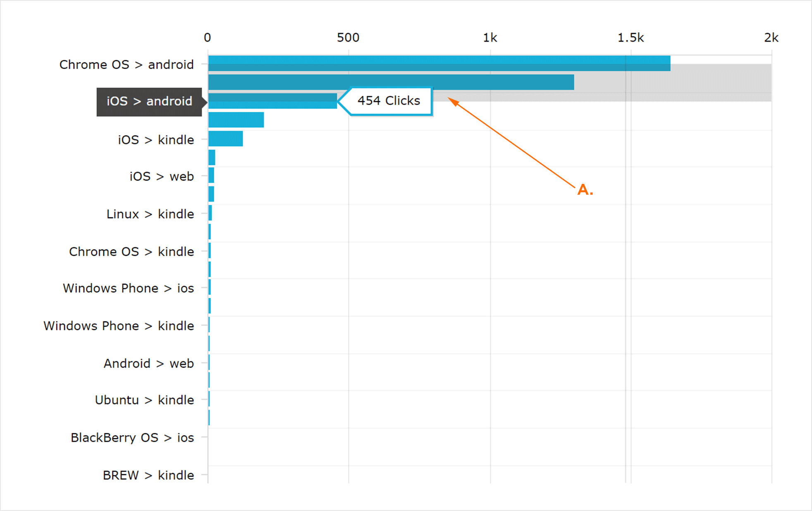Click the Android > web label
This screenshot has width=812, height=511.
pos(148,364)
